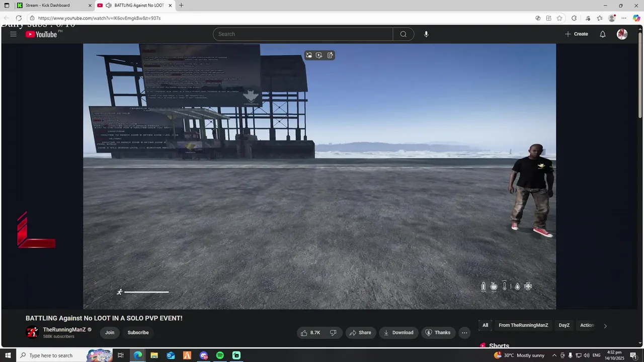Open the Windows Start menu
The image size is (644, 362).
tap(8, 355)
